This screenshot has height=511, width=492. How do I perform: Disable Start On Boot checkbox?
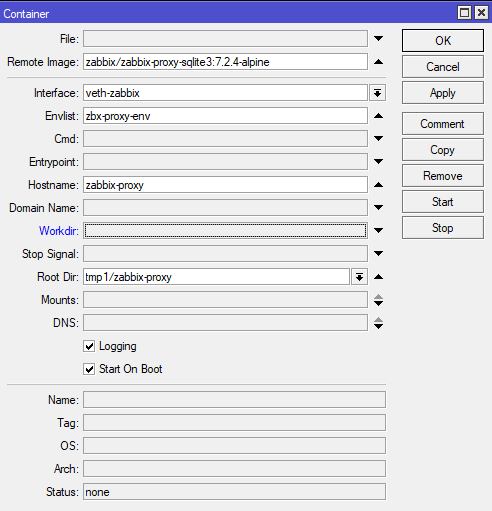tap(89, 369)
